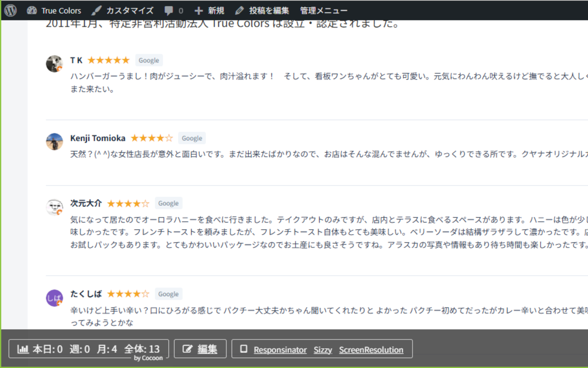Open the WordPress logo menu

11,10
